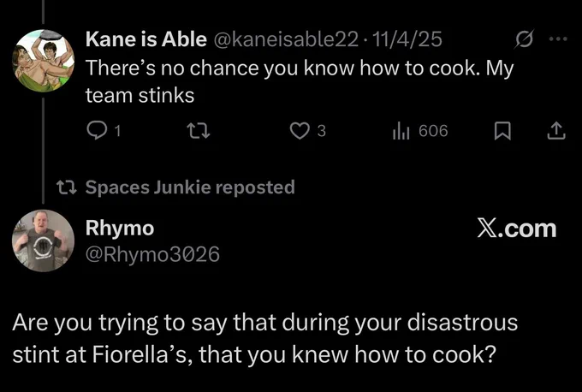Click the X.com logo text
The image size is (582, 392).
click(x=517, y=229)
